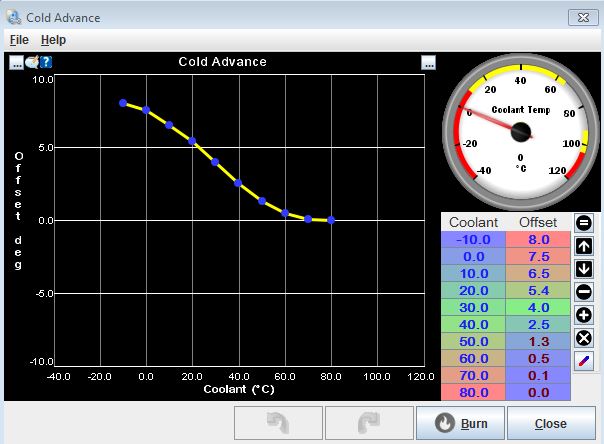Open the help question-mark icon
The height and width of the screenshot is (444, 604).
tap(46, 62)
